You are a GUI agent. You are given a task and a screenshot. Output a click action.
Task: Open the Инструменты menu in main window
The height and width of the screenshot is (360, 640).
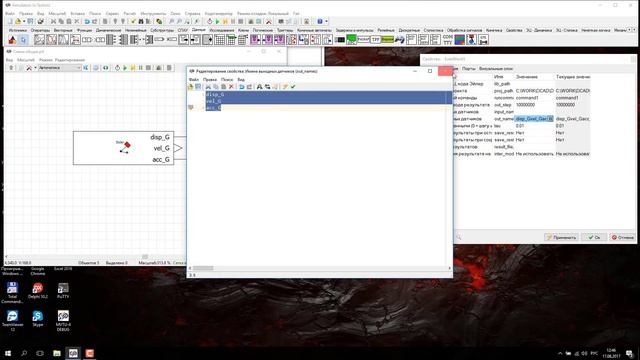coord(153,13)
